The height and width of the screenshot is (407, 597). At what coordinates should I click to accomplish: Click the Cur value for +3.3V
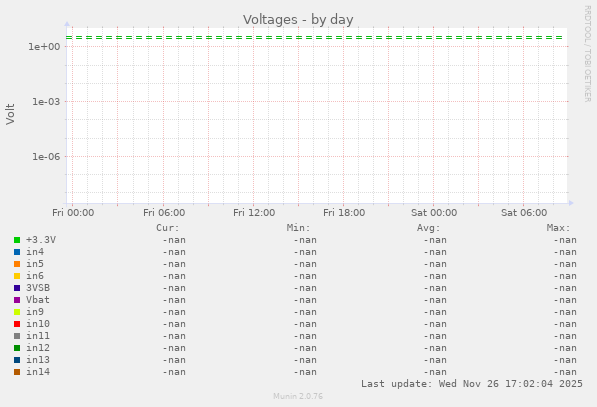pyautogui.click(x=174, y=240)
